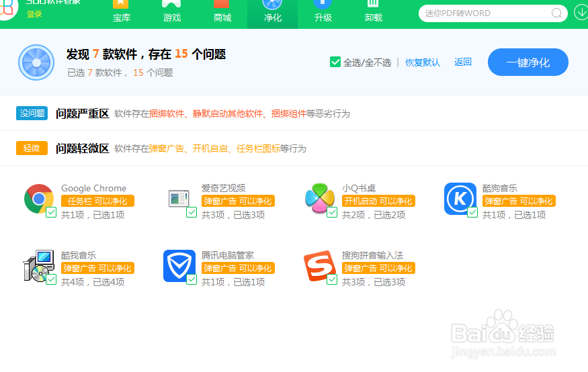The image size is (588, 372).
Task: Click the blue purify fan icon
Action: pos(36,62)
